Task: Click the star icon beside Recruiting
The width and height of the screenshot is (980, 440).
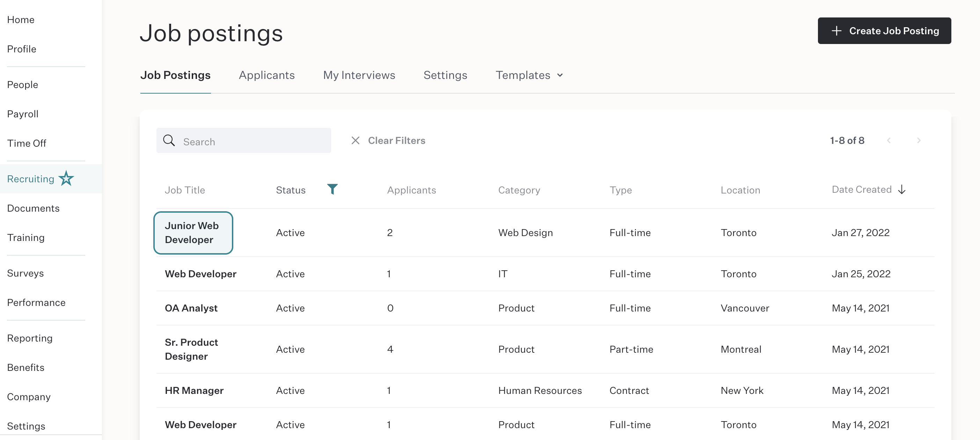Action: 66,178
